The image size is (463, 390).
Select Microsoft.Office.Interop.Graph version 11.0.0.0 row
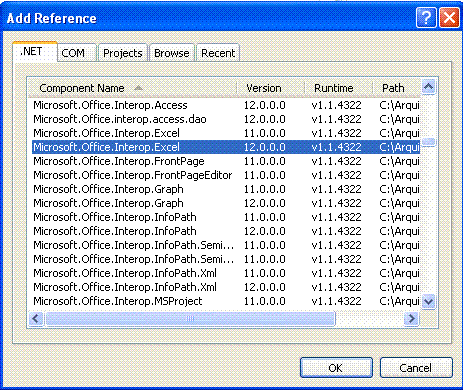coord(226,189)
